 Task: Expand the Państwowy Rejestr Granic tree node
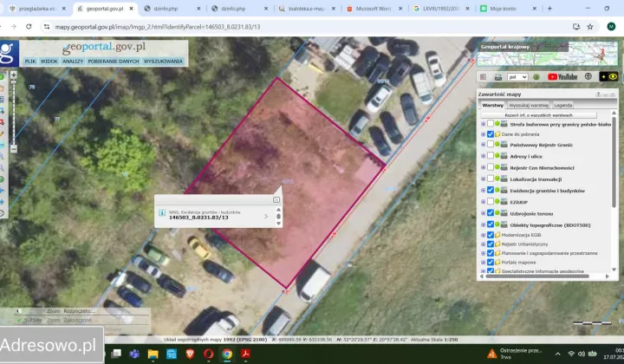point(483,145)
